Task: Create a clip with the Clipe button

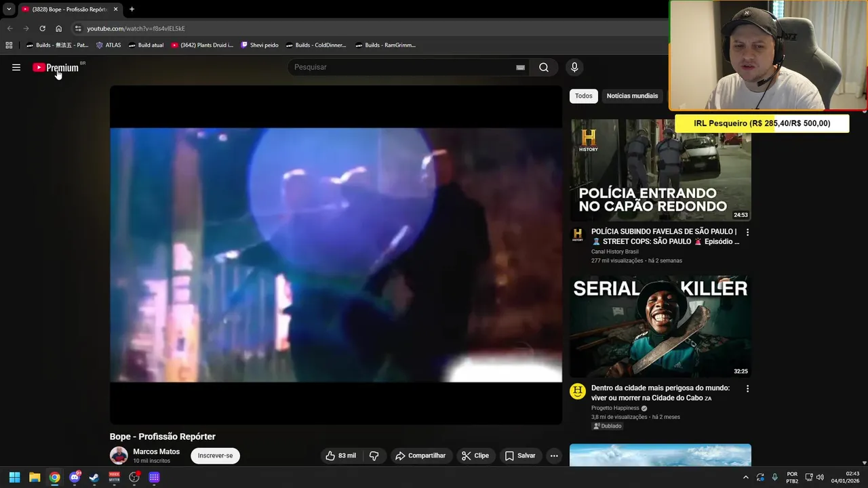Action: tap(475, 455)
